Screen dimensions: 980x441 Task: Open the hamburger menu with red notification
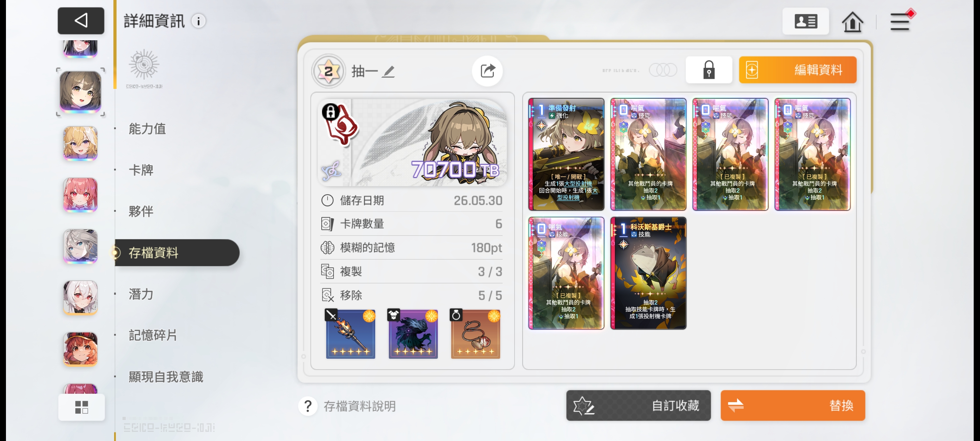pyautogui.click(x=901, y=21)
